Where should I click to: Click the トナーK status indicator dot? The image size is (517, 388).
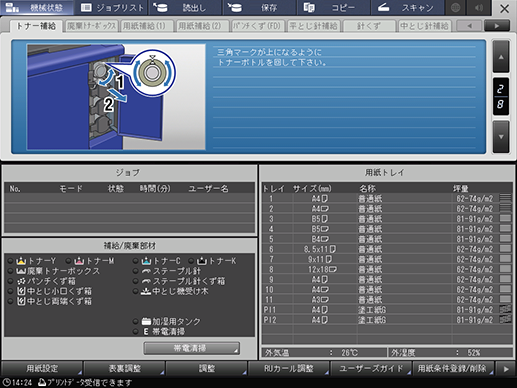[x=191, y=261]
